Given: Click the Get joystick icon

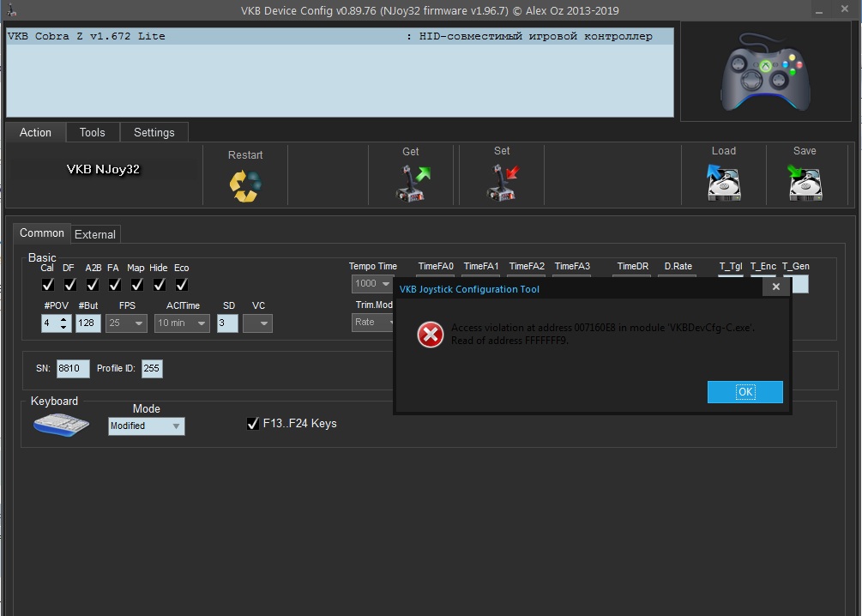Looking at the screenshot, I should pos(413,183).
